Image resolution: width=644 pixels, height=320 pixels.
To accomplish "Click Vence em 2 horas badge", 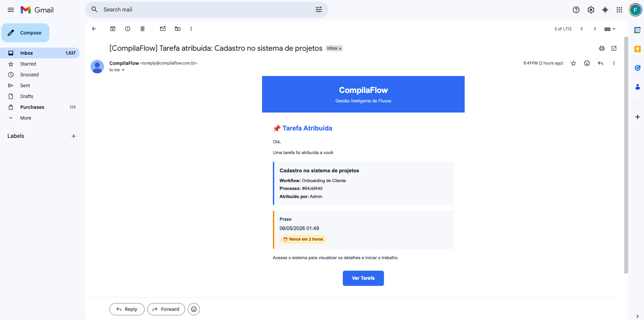I will pyautogui.click(x=303, y=239).
